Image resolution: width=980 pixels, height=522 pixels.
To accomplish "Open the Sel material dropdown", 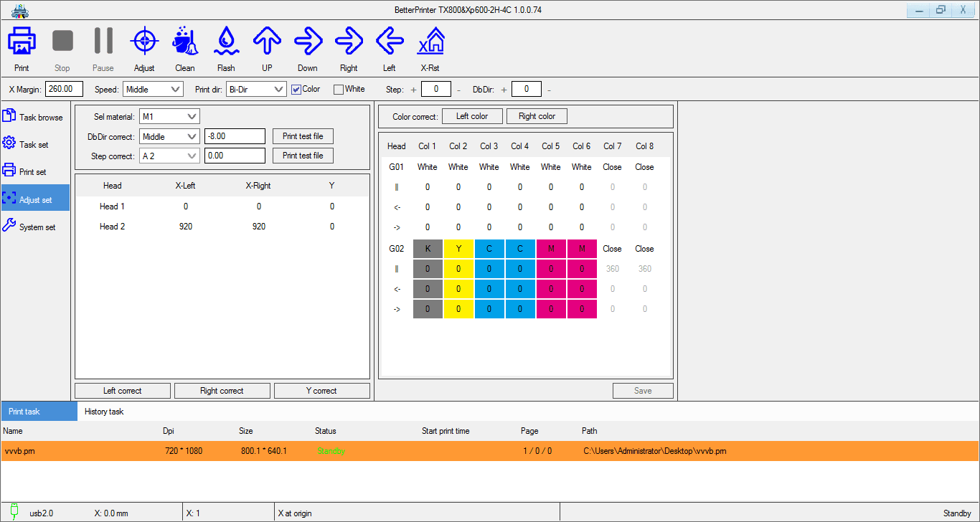I will click(x=169, y=116).
